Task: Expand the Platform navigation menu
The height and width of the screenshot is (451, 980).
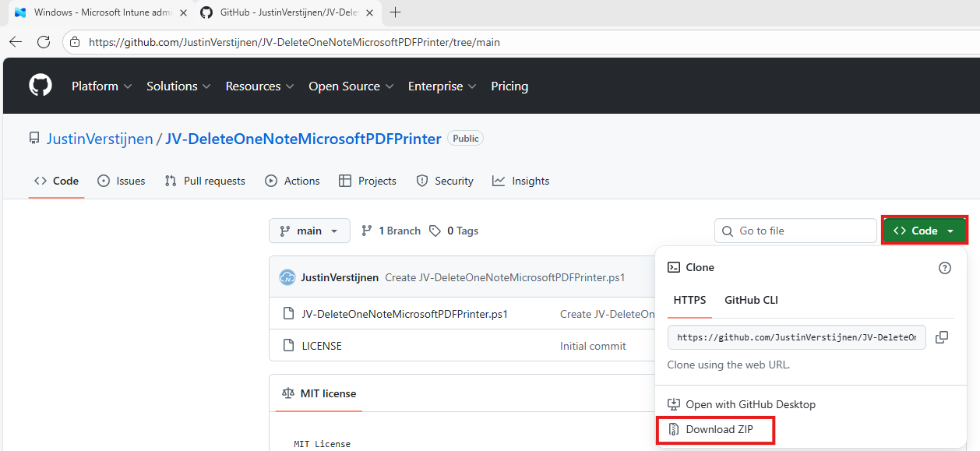Action: tap(101, 86)
